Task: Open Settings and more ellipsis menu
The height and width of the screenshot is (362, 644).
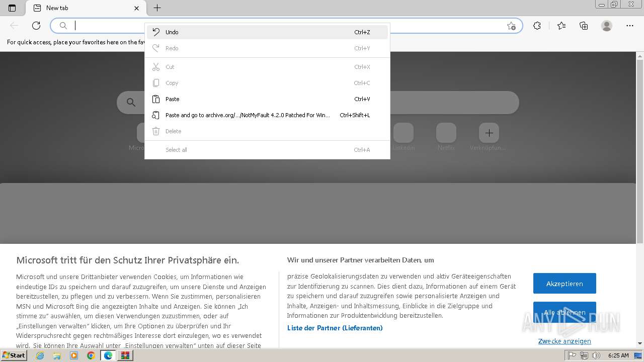Action: coord(630,26)
